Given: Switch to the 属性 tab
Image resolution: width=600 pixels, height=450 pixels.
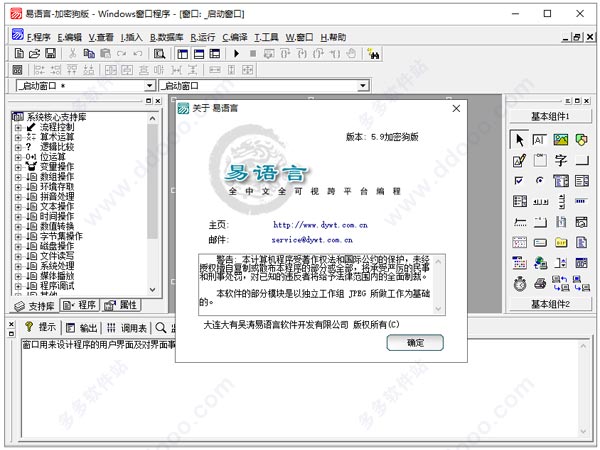Looking at the screenshot, I should click(x=121, y=305).
